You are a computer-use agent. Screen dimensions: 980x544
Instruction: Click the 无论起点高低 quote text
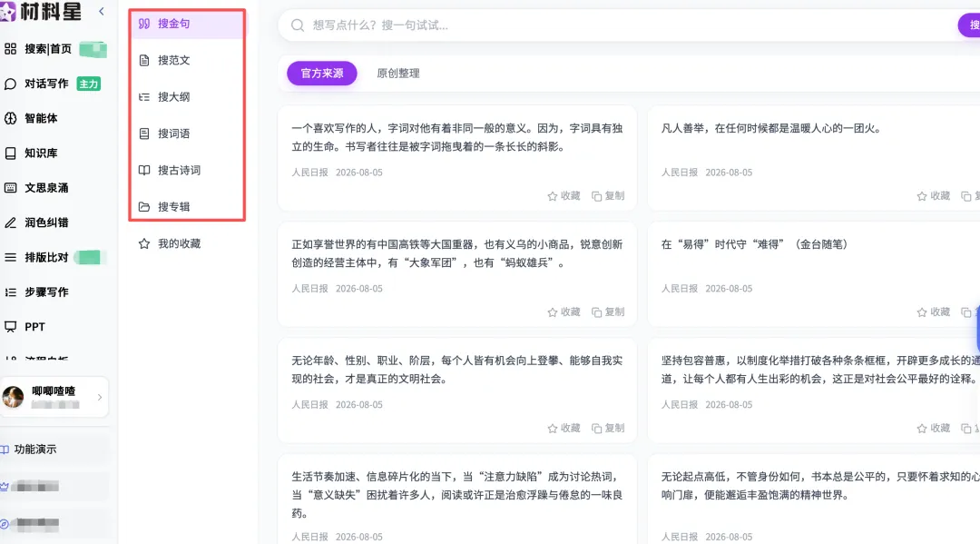820,486
